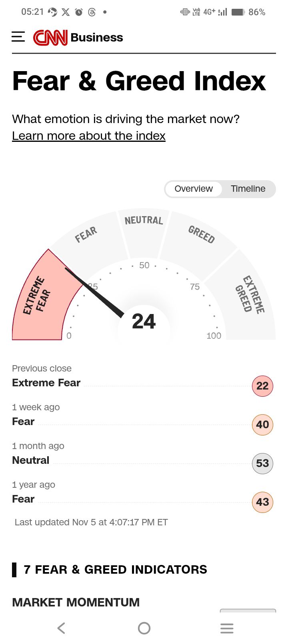Tap the Android home circle button
The height and width of the screenshot is (644, 288).
click(x=144, y=628)
